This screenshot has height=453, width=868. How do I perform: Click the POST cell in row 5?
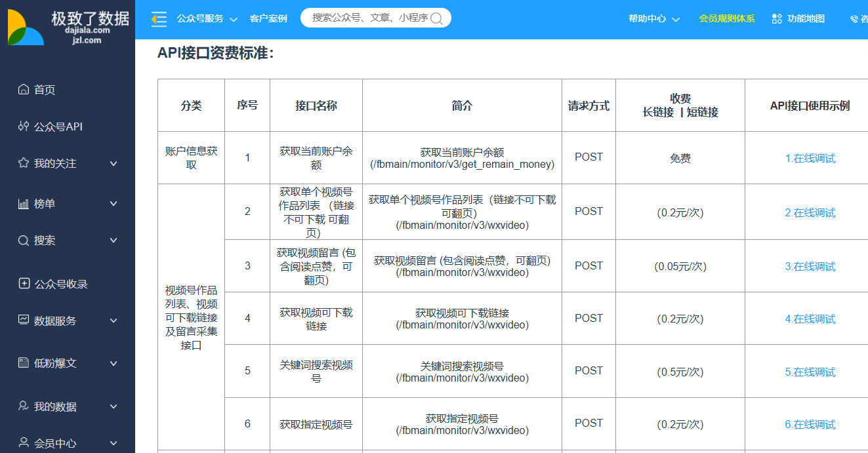point(589,371)
